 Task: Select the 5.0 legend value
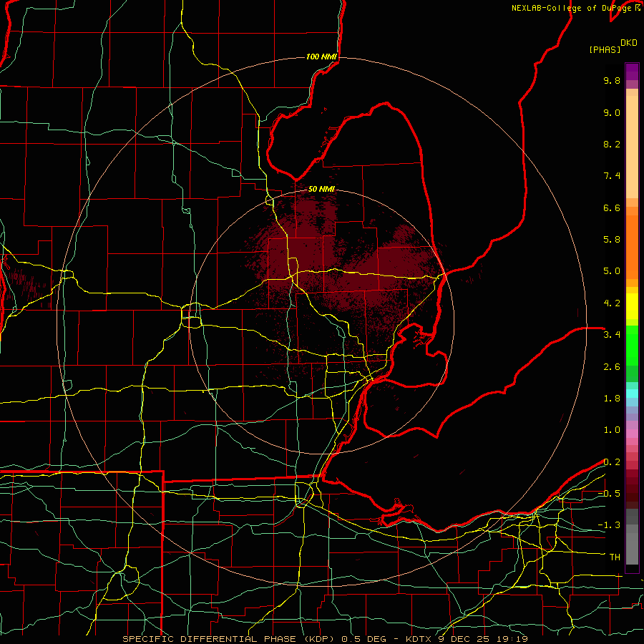612,271
